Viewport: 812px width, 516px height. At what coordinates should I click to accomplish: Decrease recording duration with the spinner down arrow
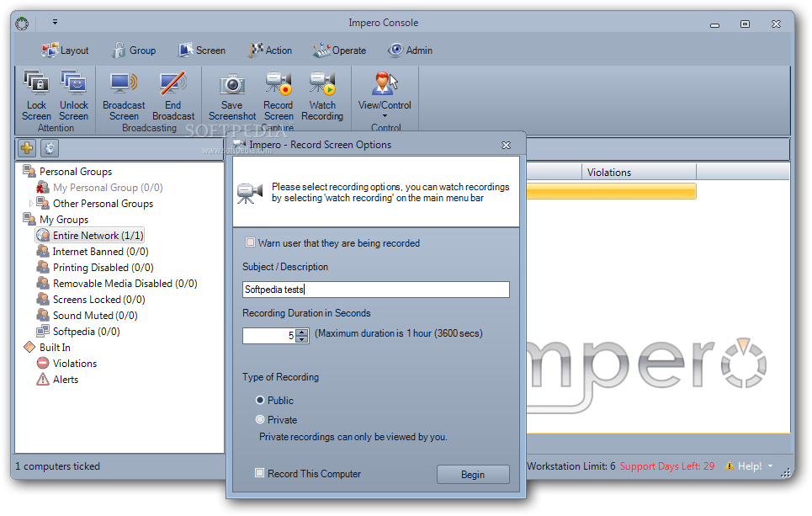(x=302, y=339)
